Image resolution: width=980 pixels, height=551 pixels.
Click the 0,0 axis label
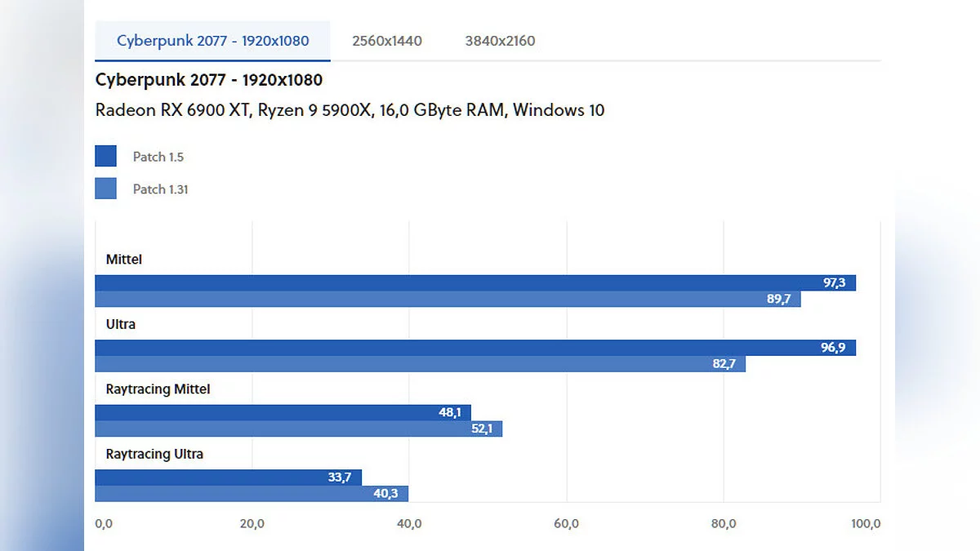coord(104,524)
